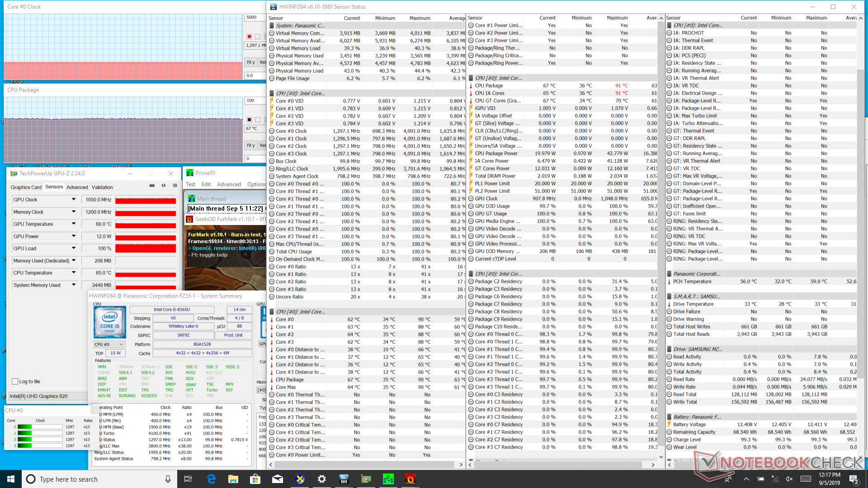Enable the Log to file checkbox

point(15,381)
